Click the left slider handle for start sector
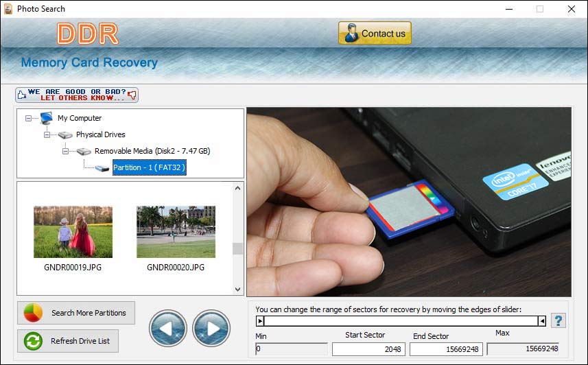This screenshot has height=365, width=588. point(260,320)
